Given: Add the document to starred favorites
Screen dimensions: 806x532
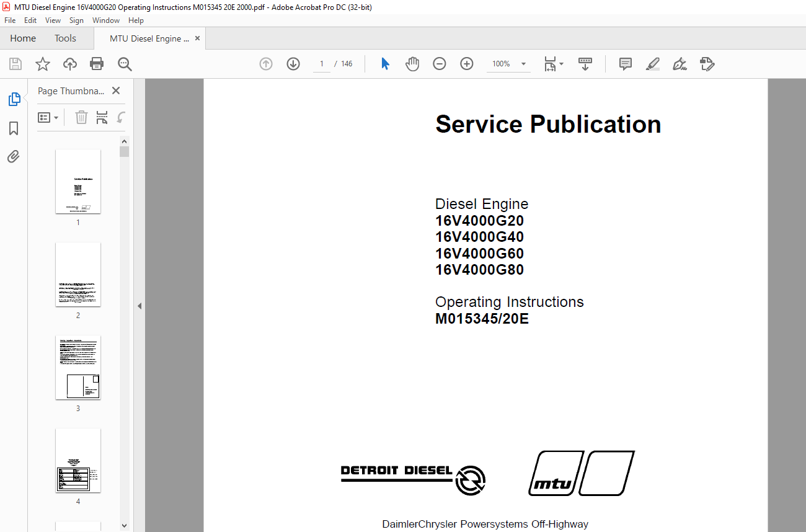Looking at the screenshot, I should [x=43, y=64].
